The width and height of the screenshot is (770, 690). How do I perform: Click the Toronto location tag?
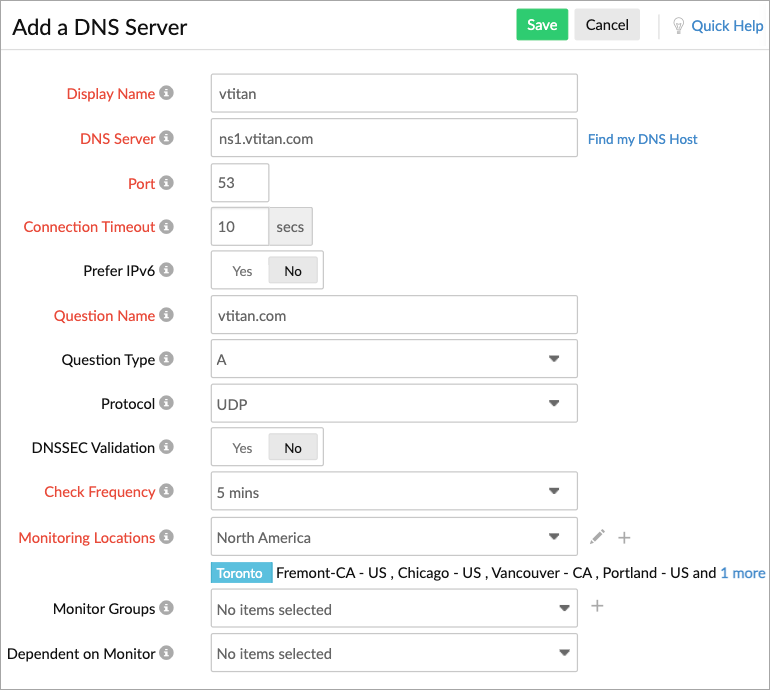(242, 573)
